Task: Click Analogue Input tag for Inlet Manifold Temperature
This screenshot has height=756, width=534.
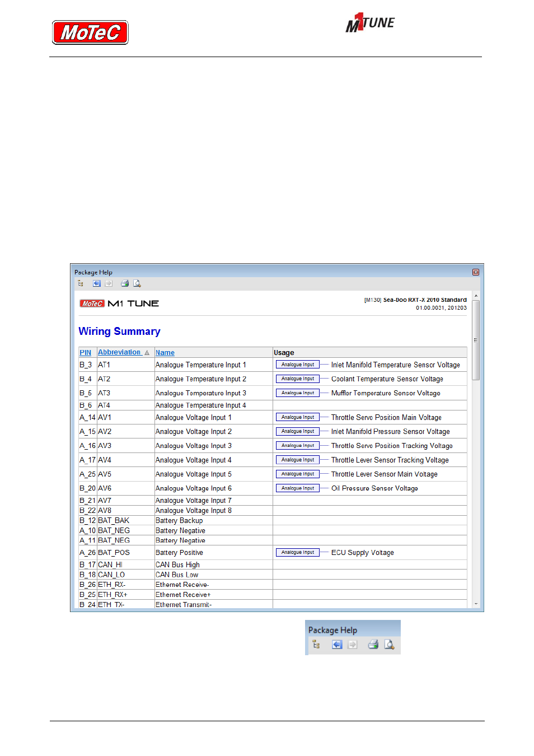Action: pos(298,365)
